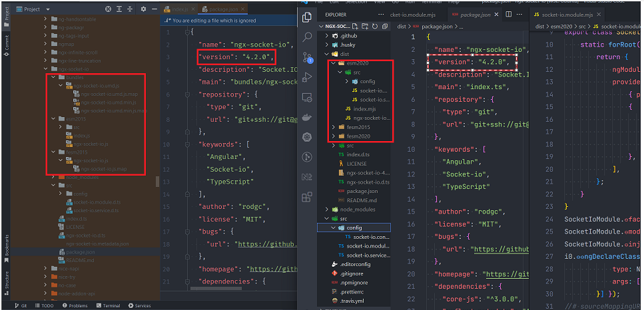Open Project panel settings gear in WebStorm
644x310 pixels.
tap(143, 9)
